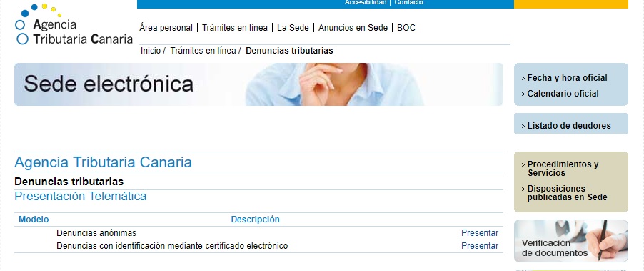Navigate to Inicio breadcrumb
This screenshot has height=271, width=644.
tap(151, 51)
